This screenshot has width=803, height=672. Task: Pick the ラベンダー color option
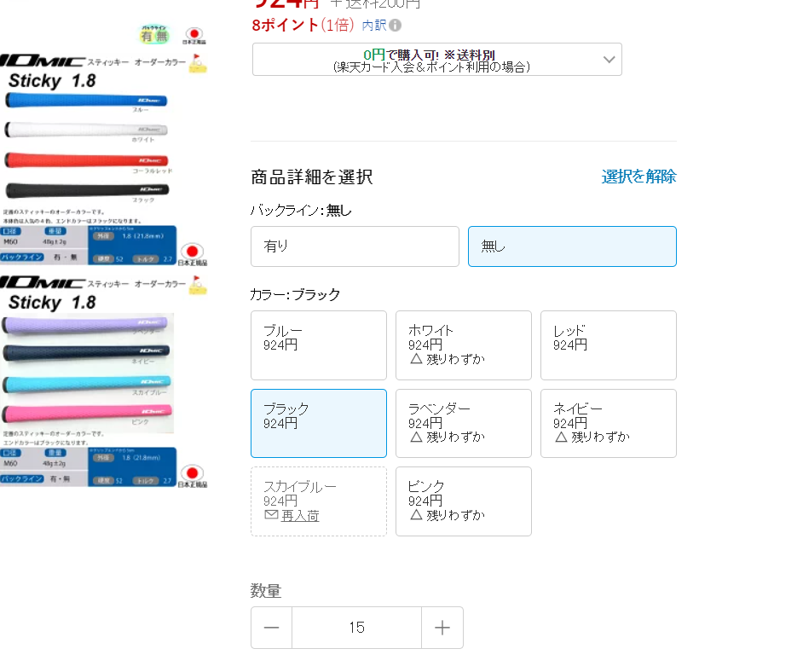click(463, 423)
